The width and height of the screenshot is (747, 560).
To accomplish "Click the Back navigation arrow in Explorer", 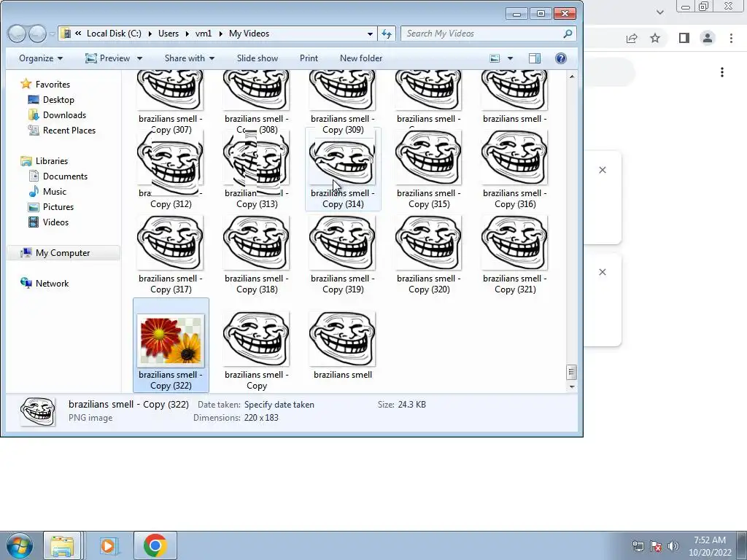I will (18, 34).
